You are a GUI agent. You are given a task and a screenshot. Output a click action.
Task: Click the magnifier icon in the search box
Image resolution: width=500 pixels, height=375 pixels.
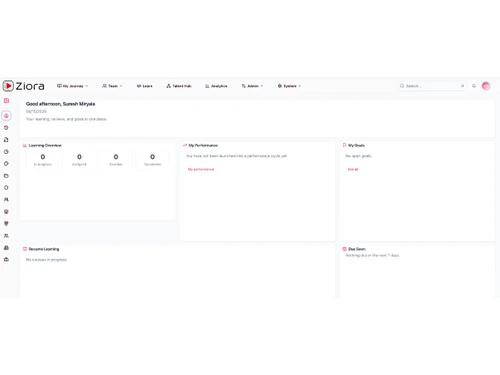point(402,86)
